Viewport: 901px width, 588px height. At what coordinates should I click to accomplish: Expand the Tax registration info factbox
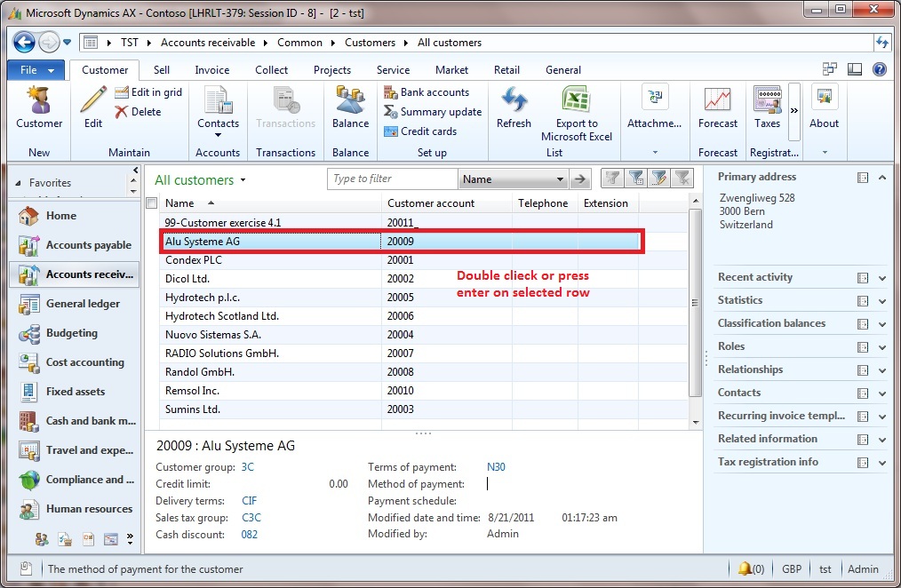[x=882, y=462]
